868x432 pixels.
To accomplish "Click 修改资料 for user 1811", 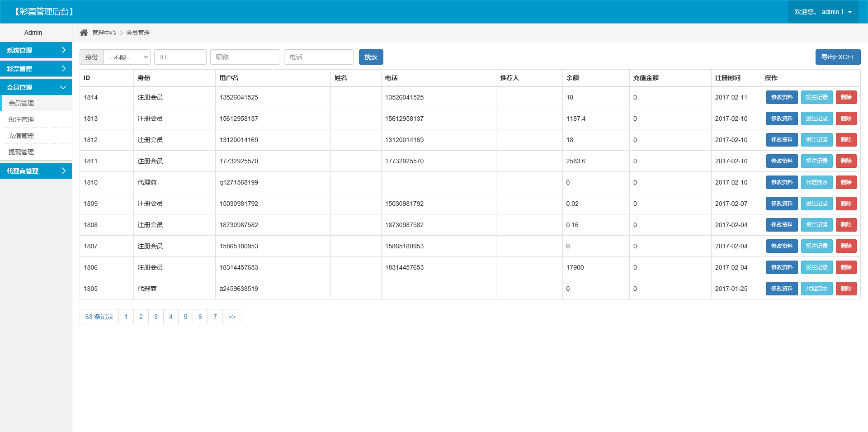I will pyautogui.click(x=782, y=161).
